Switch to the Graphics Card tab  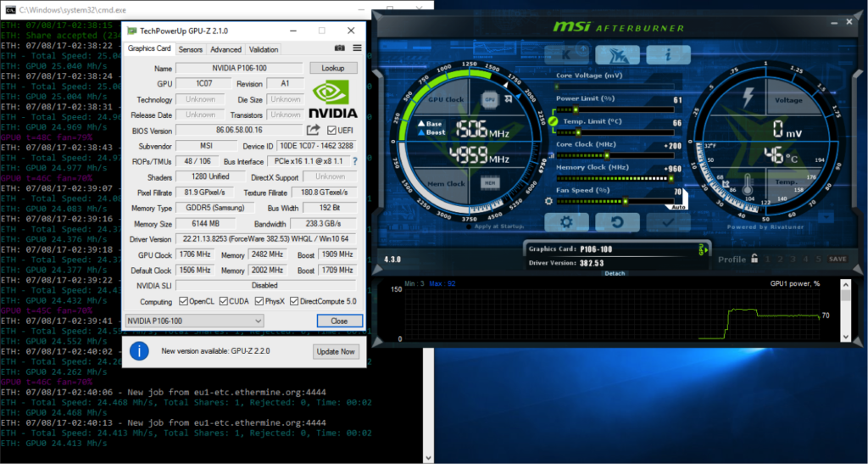pyautogui.click(x=149, y=48)
